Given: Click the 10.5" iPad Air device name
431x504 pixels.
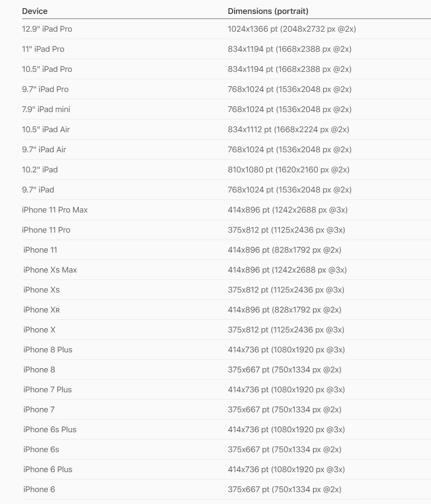Looking at the screenshot, I should [x=46, y=129].
